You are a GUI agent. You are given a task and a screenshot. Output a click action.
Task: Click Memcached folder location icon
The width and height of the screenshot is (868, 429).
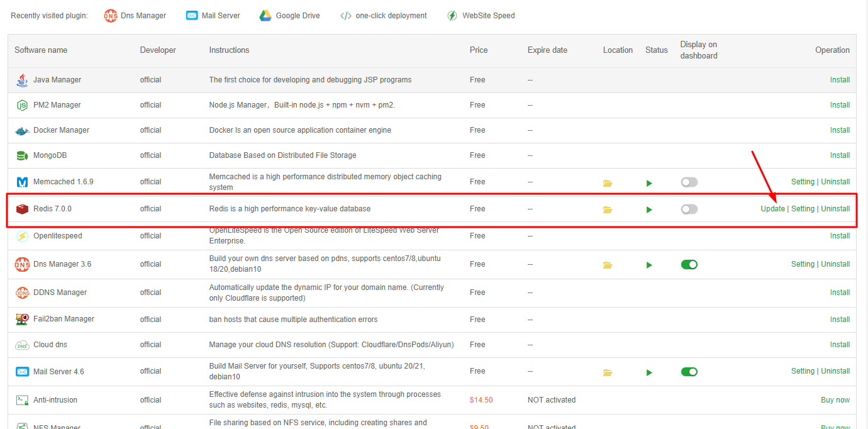tap(607, 183)
